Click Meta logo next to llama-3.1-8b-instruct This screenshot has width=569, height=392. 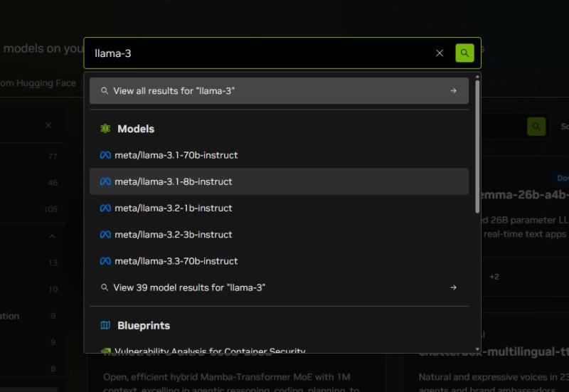(105, 181)
